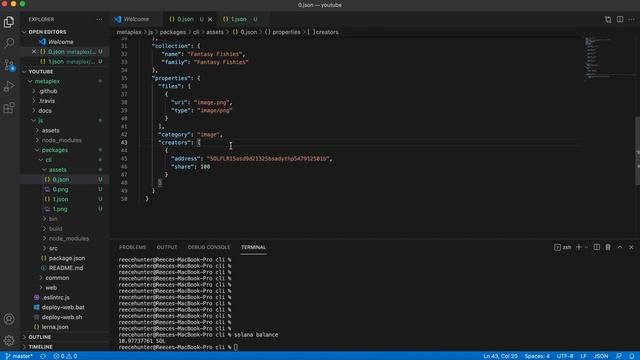The image size is (640, 360).
Task: Select the Terminal panel tab
Action: [x=253, y=247]
